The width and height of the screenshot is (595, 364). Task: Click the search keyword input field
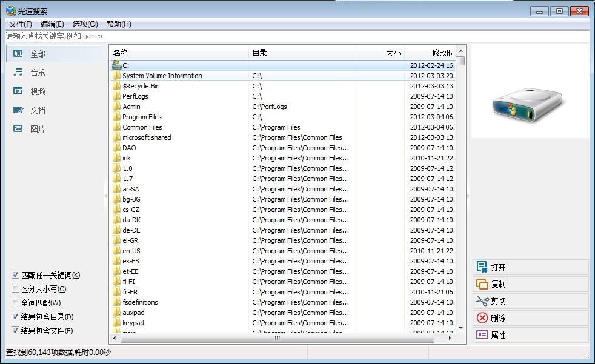297,36
